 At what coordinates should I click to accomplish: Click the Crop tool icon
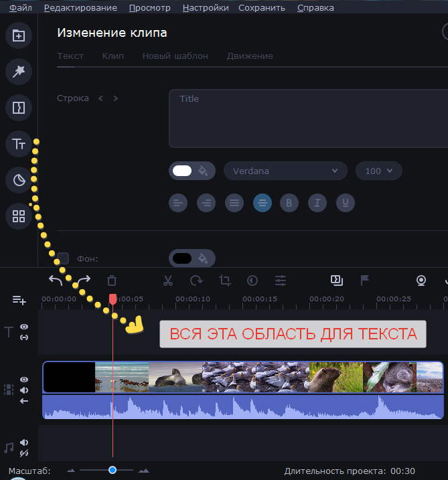[224, 281]
